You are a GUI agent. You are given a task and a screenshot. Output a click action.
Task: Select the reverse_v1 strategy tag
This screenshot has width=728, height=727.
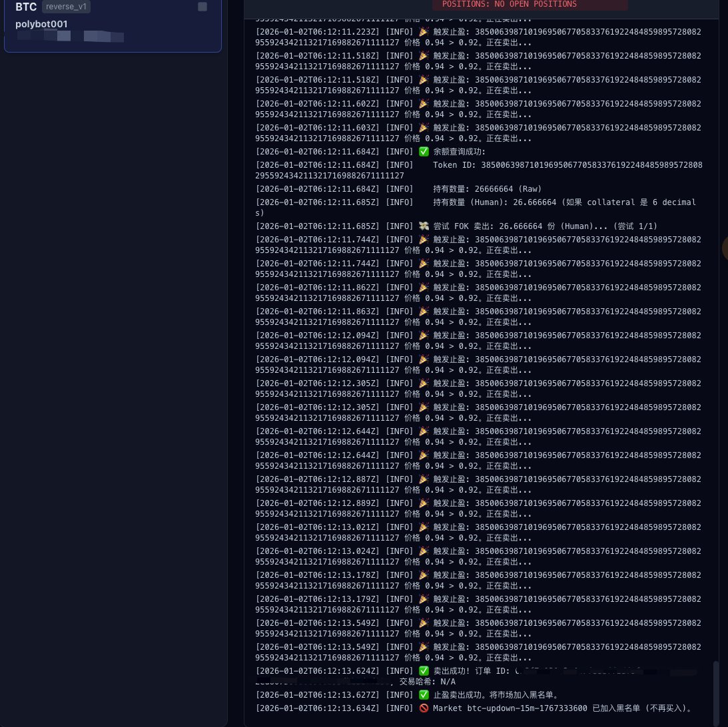coord(66,7)
